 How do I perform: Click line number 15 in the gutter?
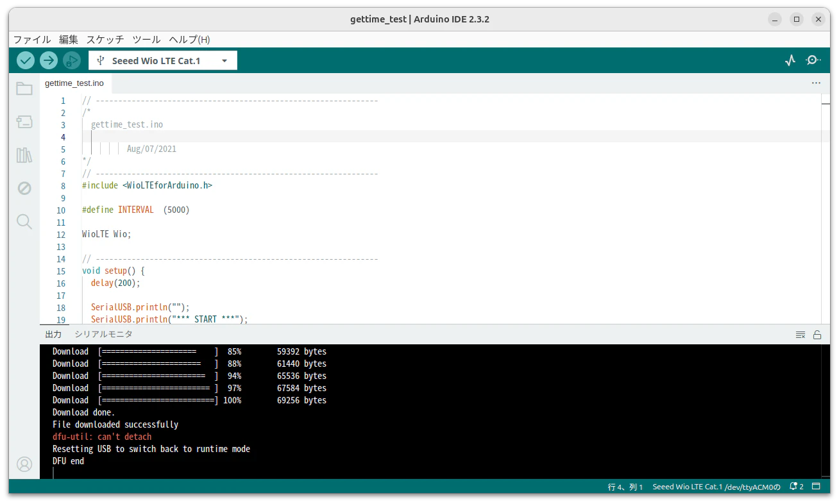click(x=61, y=271)
